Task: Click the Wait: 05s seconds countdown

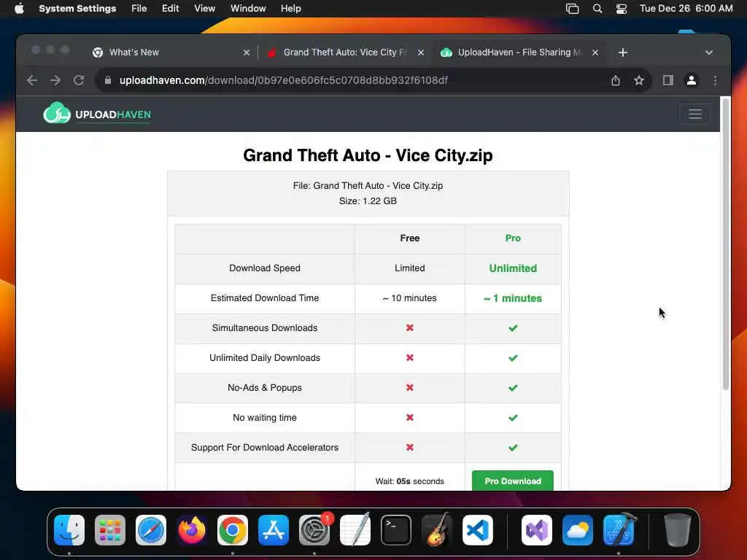Action: pos(410,481)
